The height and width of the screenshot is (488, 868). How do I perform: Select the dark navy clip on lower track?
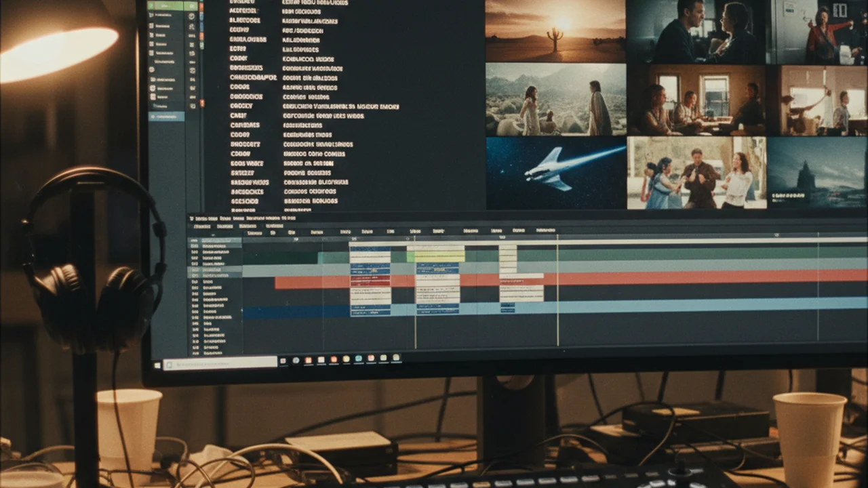pos(296,312)
